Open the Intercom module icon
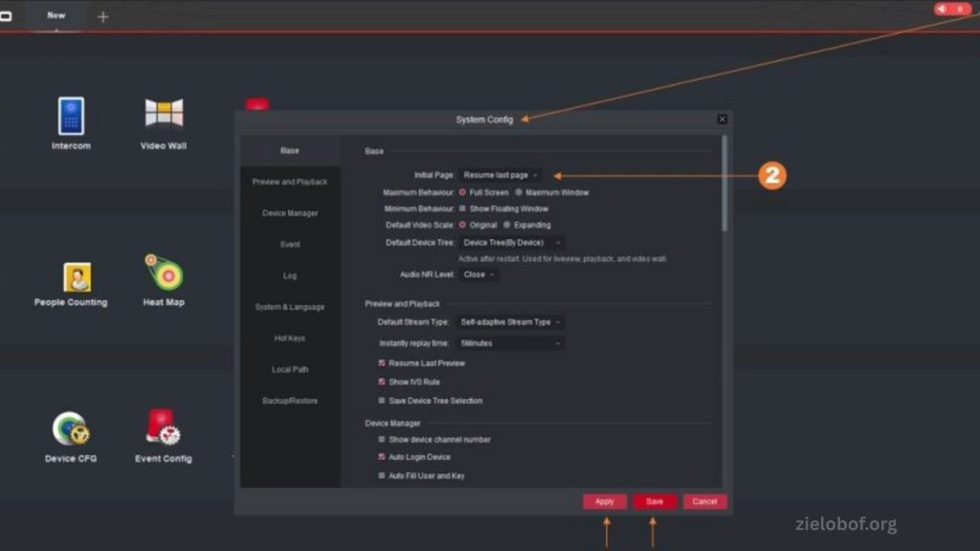The image size is (980, 551). coord(71,117)
